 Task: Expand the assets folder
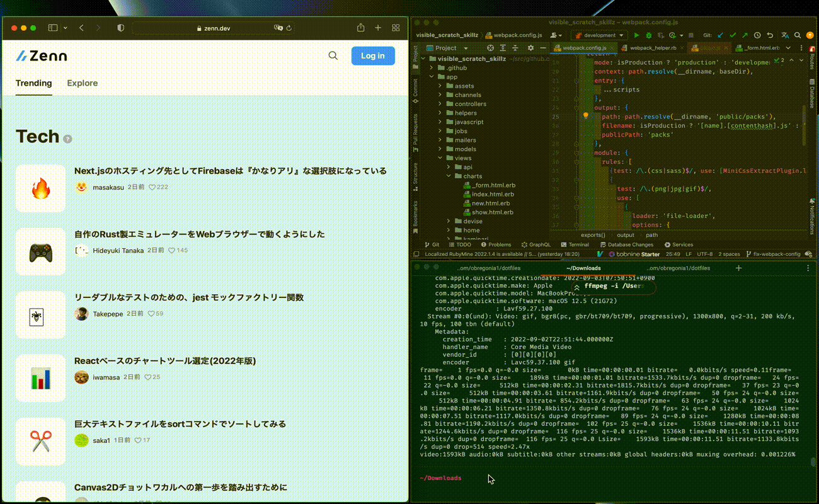[441, 86]
